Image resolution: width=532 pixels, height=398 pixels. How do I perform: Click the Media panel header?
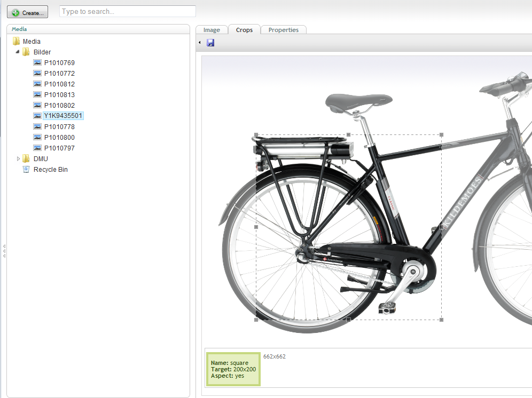98,29
